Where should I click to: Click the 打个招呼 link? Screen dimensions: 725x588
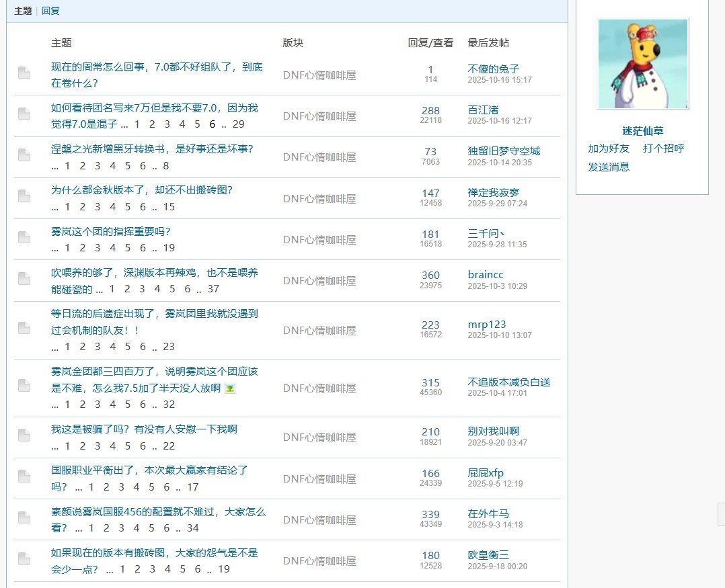pyautogui.click(x=663, y=149)
